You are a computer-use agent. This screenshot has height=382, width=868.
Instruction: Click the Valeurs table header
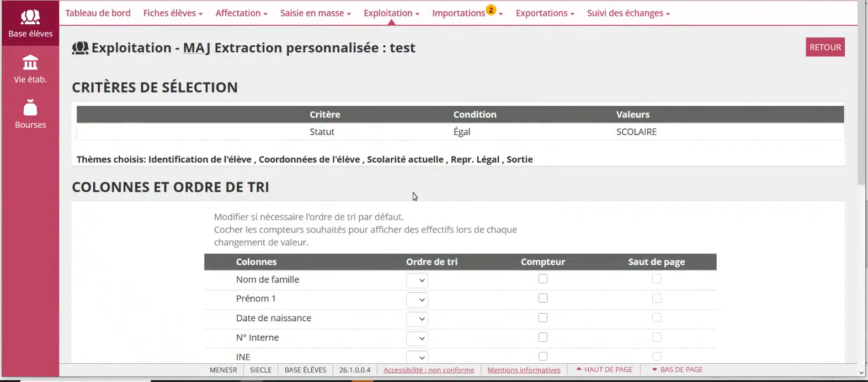point(633,115)
